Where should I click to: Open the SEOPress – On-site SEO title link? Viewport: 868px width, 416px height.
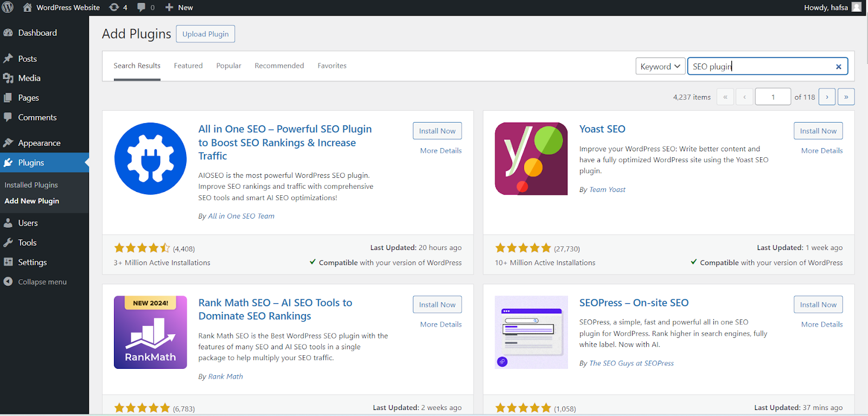[x=634, y=303]
